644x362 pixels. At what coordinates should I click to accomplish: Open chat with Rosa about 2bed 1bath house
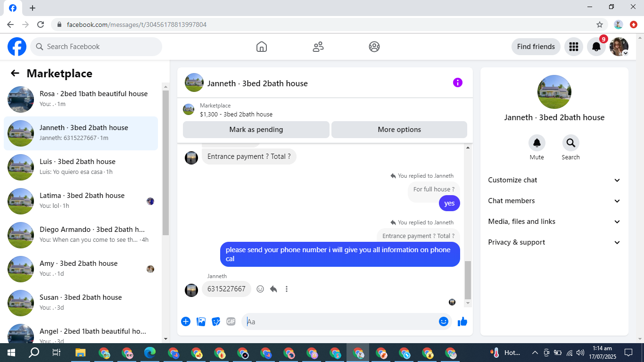tap(81, 99)
